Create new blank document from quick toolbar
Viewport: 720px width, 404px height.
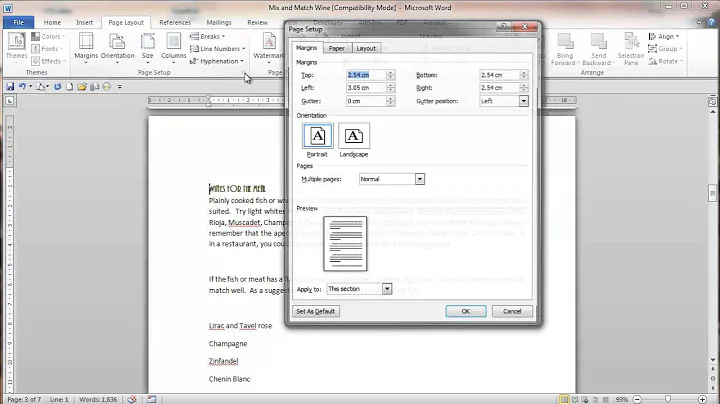69,86
